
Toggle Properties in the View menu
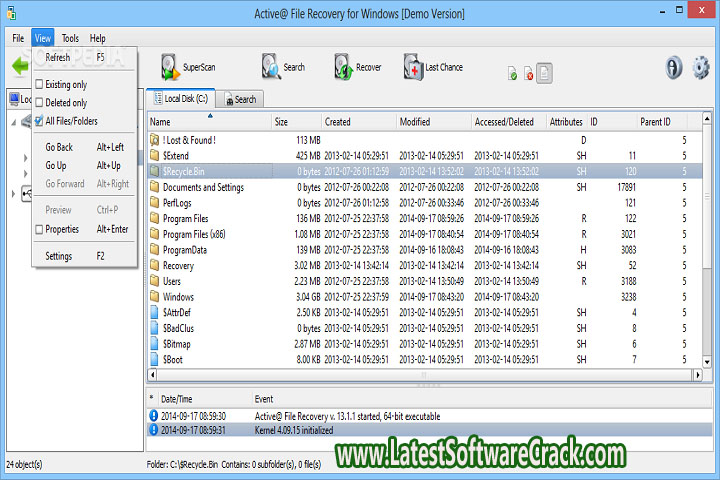39,229
